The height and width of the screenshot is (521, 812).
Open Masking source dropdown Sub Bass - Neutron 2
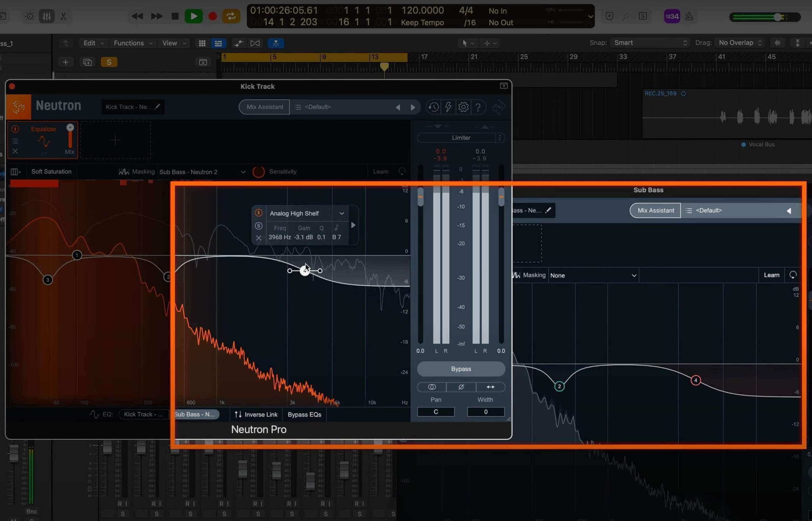(202, 172)
